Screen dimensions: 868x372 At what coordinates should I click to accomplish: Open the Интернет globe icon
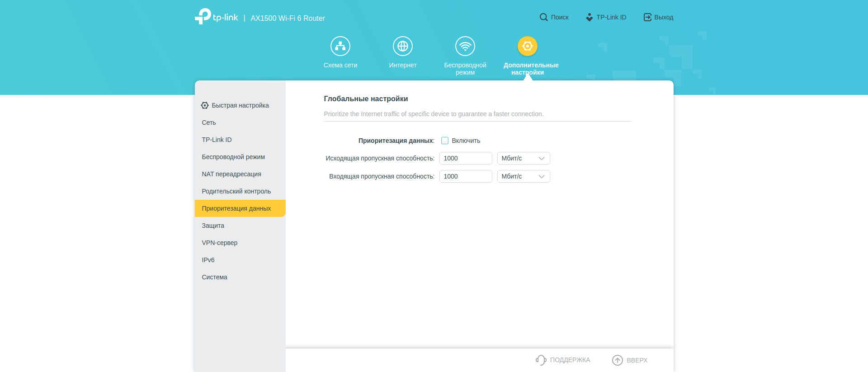click(x=402, y=46)
